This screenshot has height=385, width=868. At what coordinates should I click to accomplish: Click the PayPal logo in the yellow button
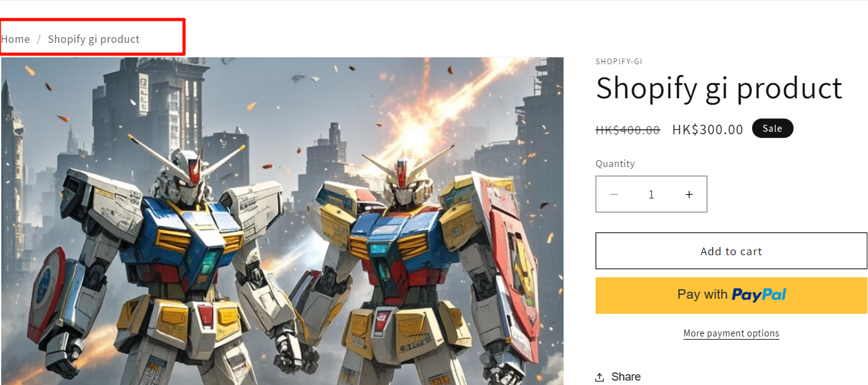pyautogui.click(x=759, y=294)
